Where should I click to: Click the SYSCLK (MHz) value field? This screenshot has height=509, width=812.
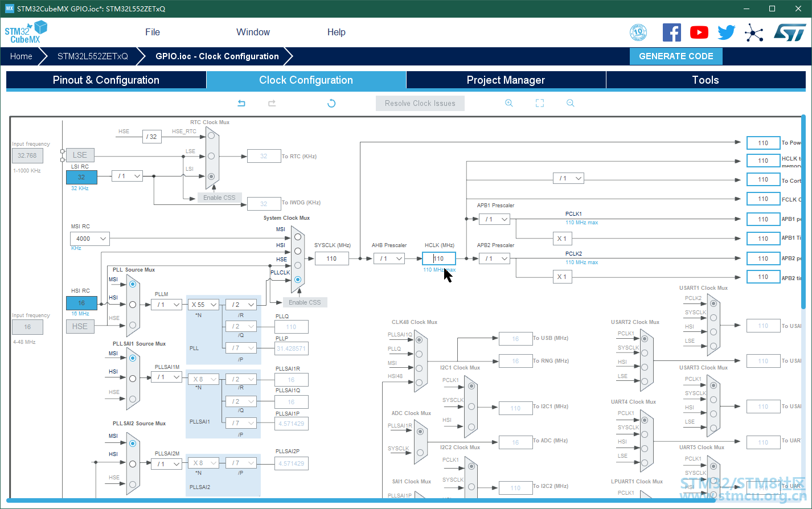coord(331,258)
